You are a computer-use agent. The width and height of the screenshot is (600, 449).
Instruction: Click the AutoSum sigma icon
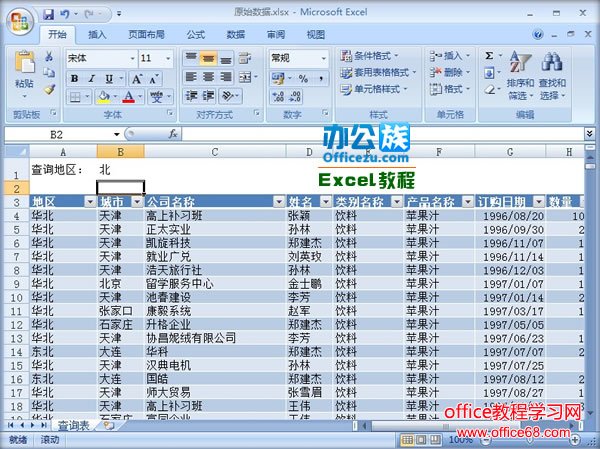coord(489,57)
